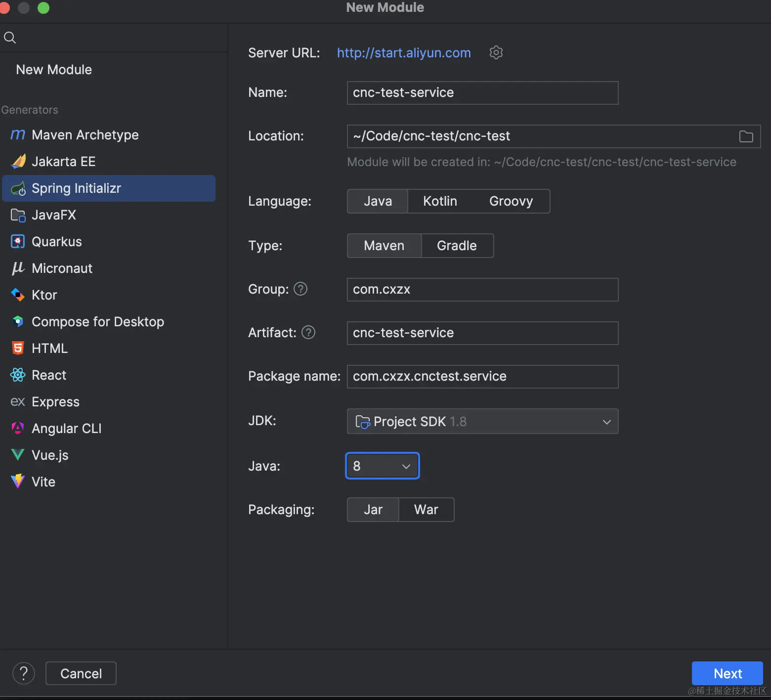Screen dimensions: 771x700
Task: Open the start.aliyun.com server URL link
Action: point(404,53)
